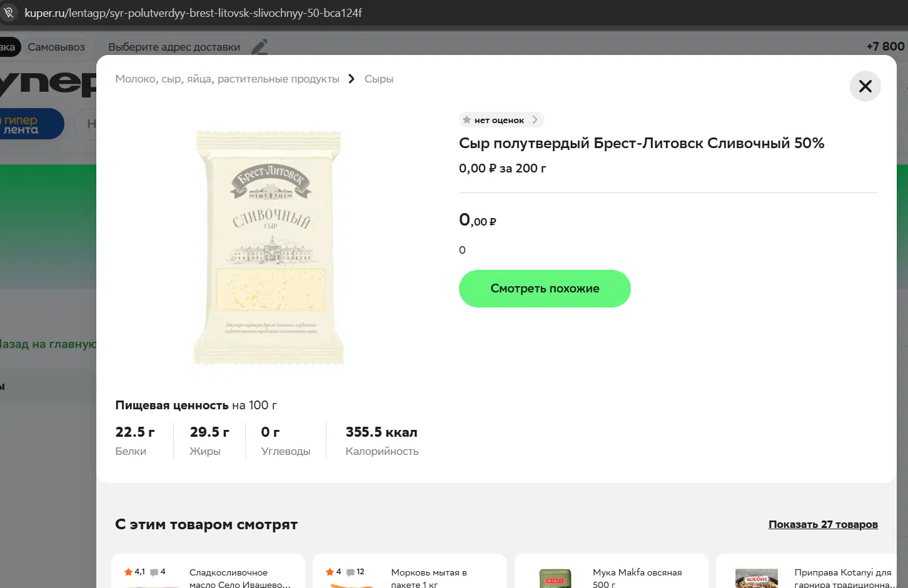
Task: Open 'Сладкосливочное масло Село Ивашево' product card
Action: click(x=208, y=571)
